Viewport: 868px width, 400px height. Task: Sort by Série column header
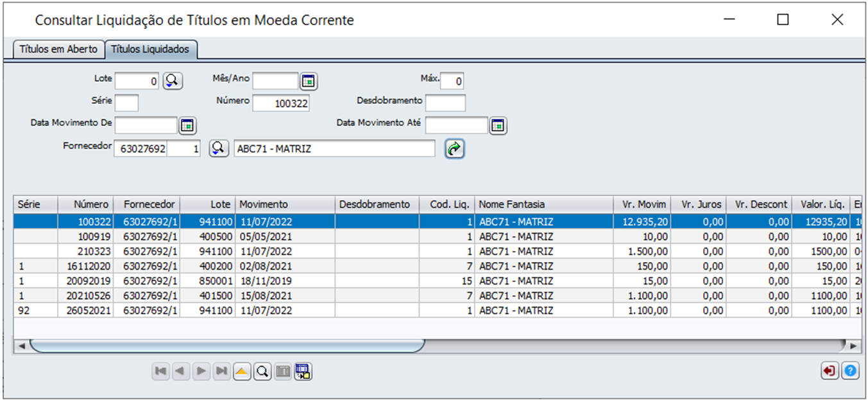pyautogui.click(x=36, y=204)
